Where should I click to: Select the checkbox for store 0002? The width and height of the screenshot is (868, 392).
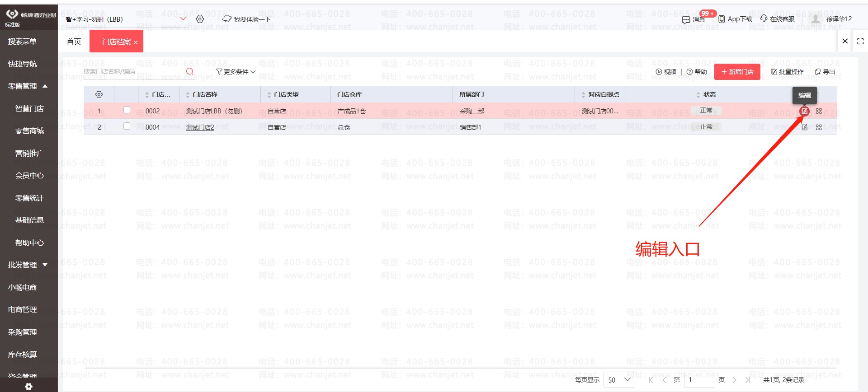click(127, 110)
